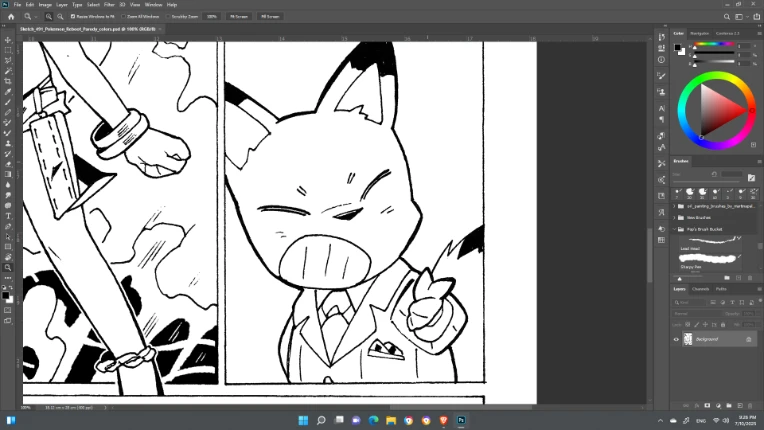Create a new layer in Layers panel
The width and height of the screenshot is (764, 430).
[x=740, y=405]
